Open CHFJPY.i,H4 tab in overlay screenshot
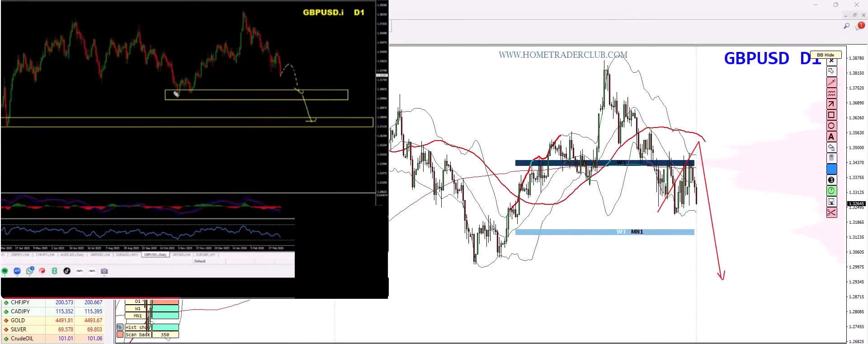The height and width of the screenshot is (344, 868). pos(45,254)
